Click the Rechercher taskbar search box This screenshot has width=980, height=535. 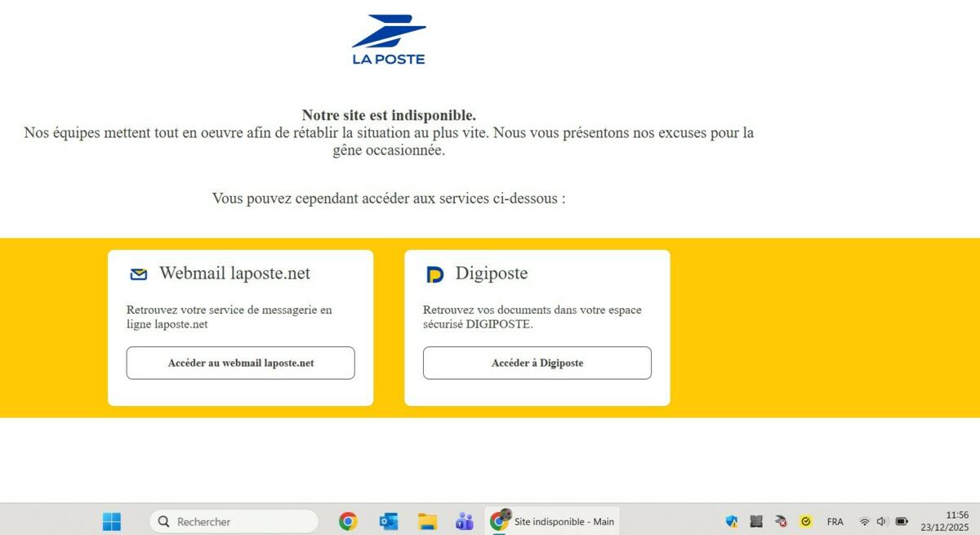click(234, 521)
